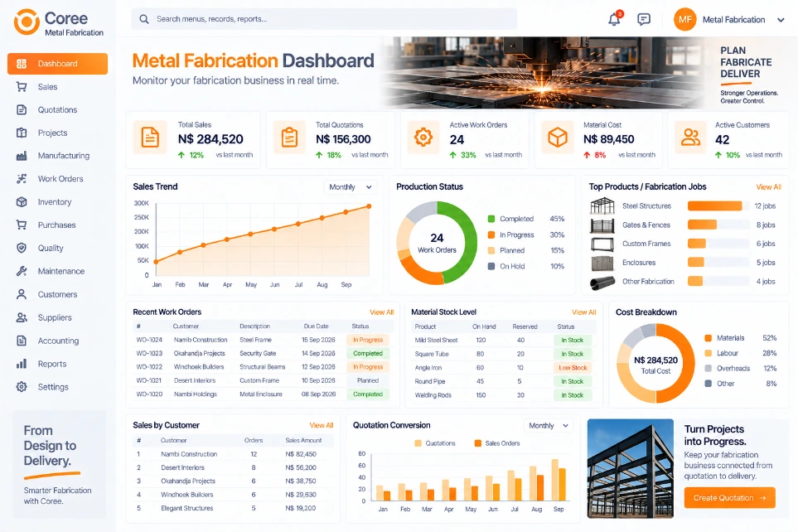Viewport: 798px width, 532px height.
Task: Expand the Metal Fabration account chevron
Action: click(x=781, y=20)
